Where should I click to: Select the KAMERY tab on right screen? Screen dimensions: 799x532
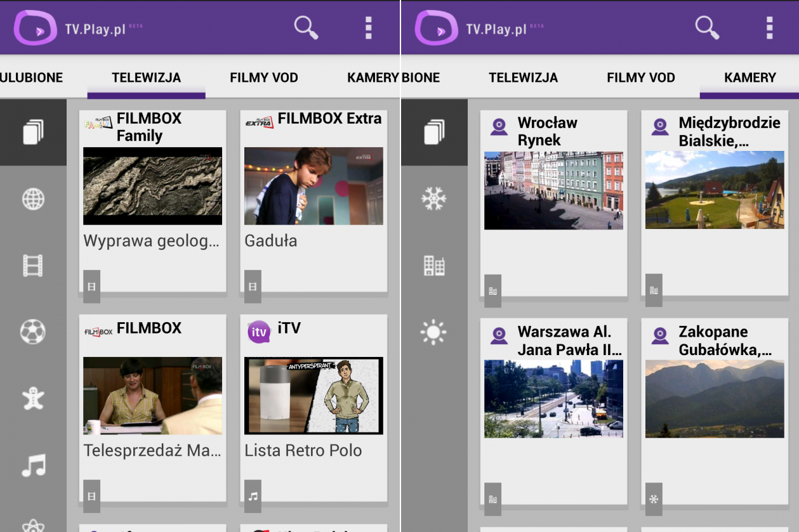750,77
